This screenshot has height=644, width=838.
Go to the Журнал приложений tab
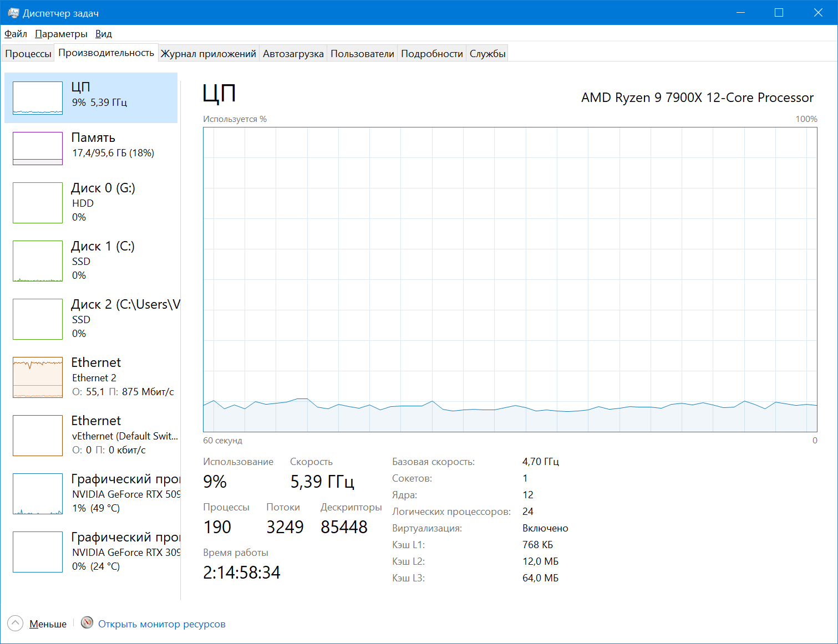209,54
